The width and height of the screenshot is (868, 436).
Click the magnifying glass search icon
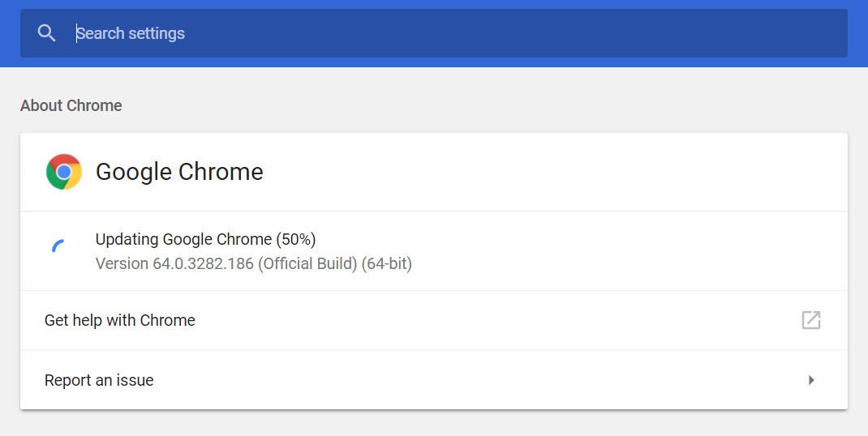pos(47,33)
